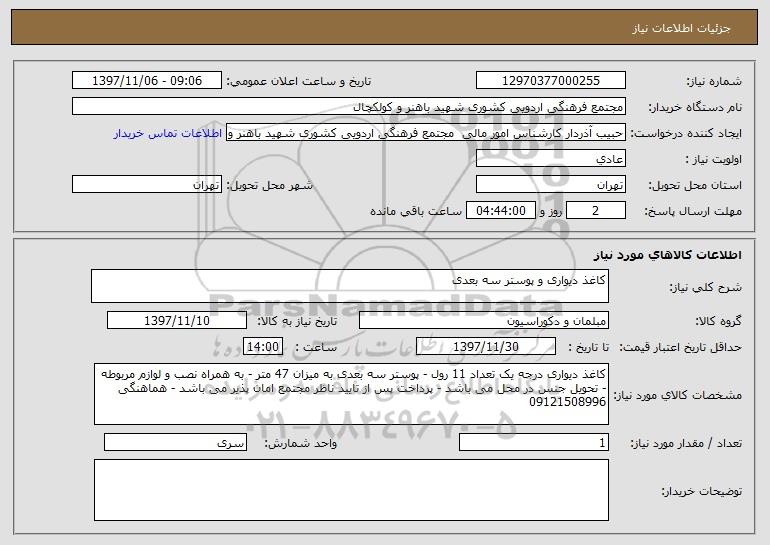The width and height of the screenshot is (770, 545).
Task: Click the remaining time field 04:44:00
Action: (x=500, y=211)
